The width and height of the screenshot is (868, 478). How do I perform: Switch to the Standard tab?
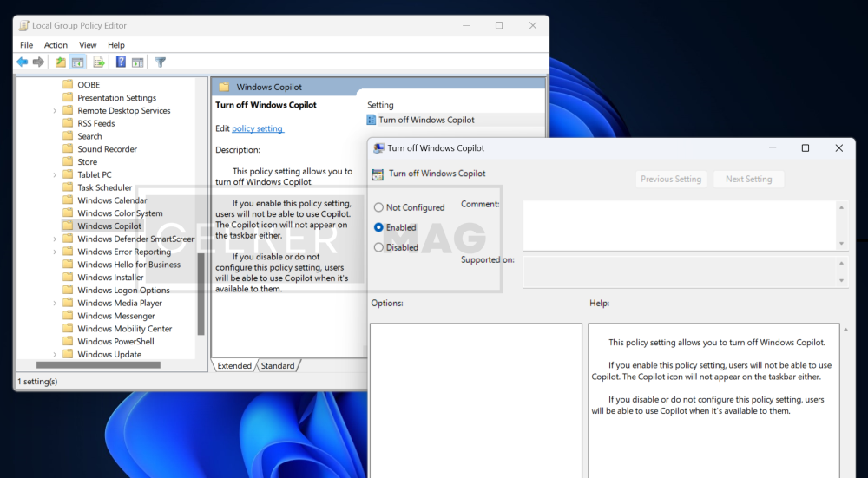(278, 366)
